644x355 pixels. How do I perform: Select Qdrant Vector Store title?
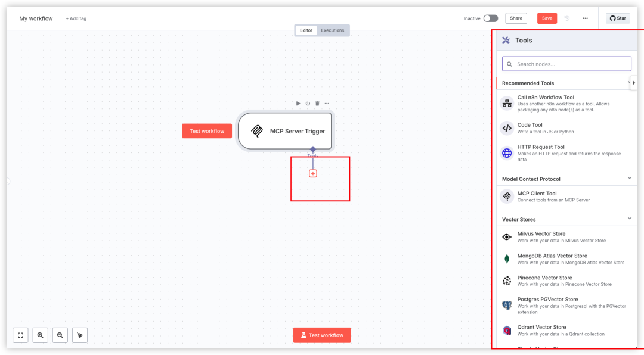pos(541,328)
